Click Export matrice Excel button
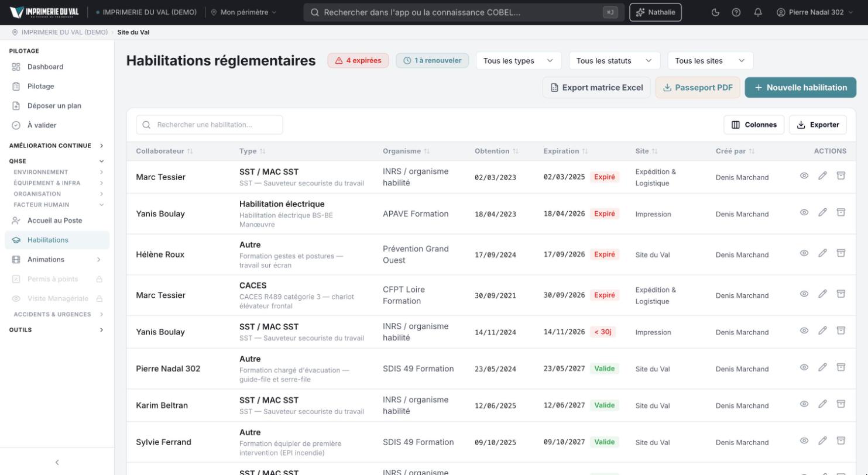 click(596, 88)
